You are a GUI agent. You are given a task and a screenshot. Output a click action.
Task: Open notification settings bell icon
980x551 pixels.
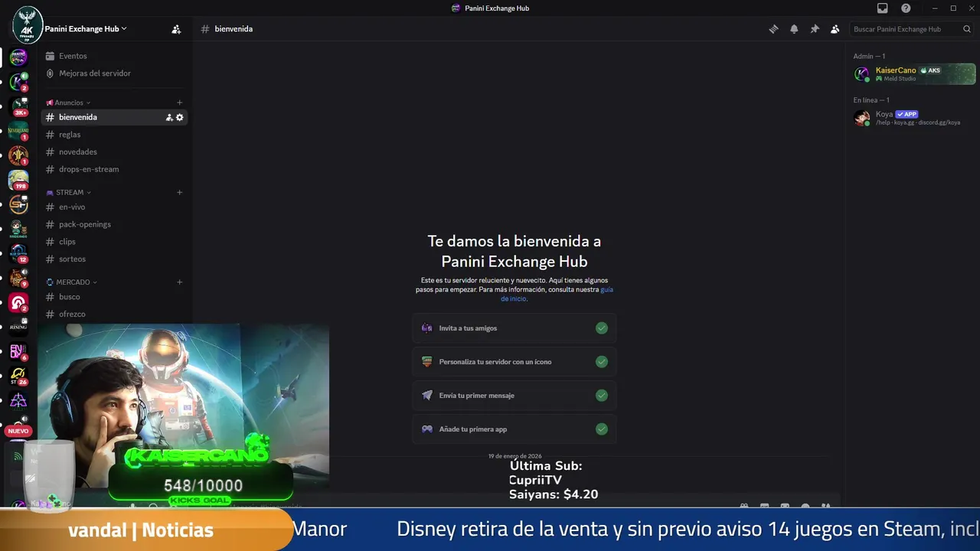pos(794,29)
